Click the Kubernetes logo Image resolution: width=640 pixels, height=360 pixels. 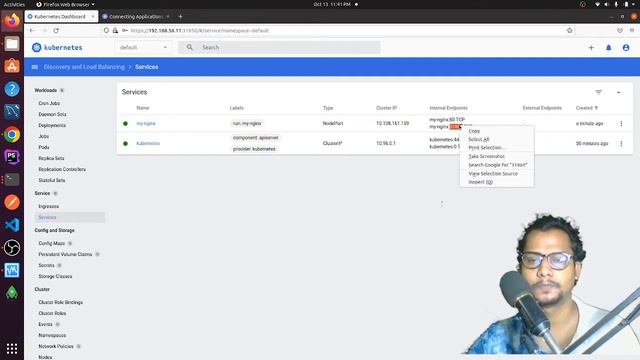[x=57, y=47]
